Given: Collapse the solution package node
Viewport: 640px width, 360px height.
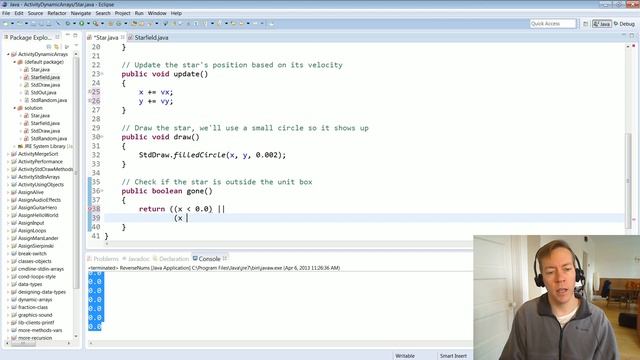Looking at the screenshot, I should point(15,108).
